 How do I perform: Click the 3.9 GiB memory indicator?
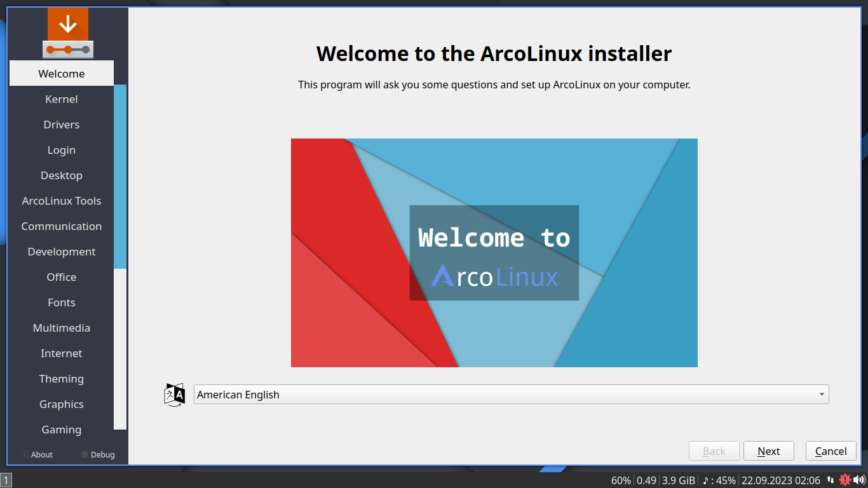point(679,480)
